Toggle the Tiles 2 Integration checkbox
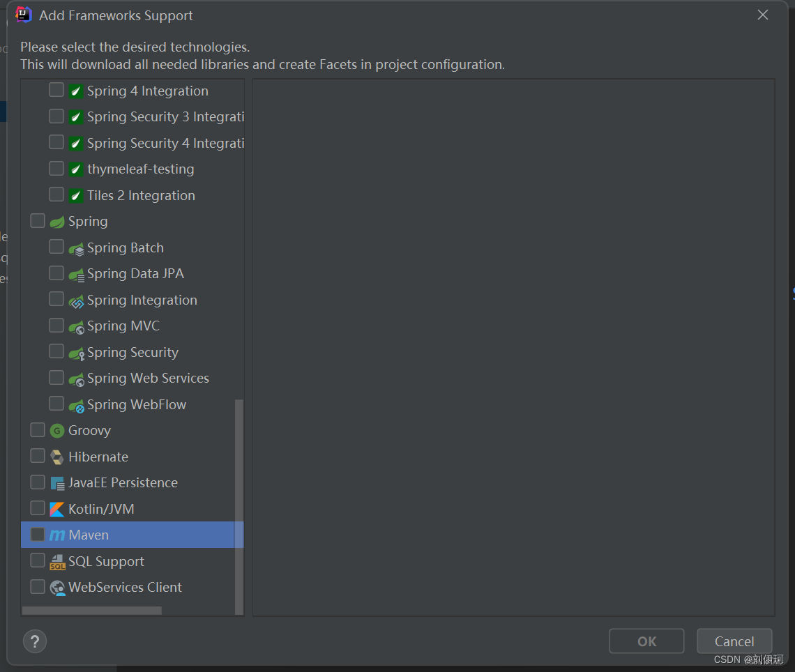This screenshot has height=672, width=795. 56,194
